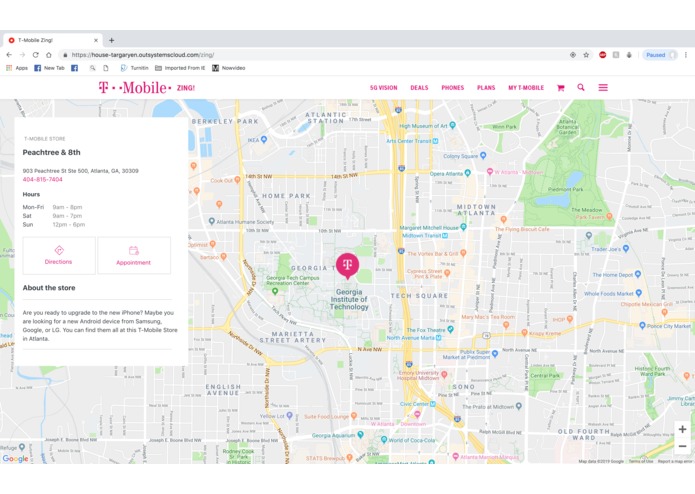
Task: Open the browser home icon
Action: pyautogui.click(x=49, y=55)
